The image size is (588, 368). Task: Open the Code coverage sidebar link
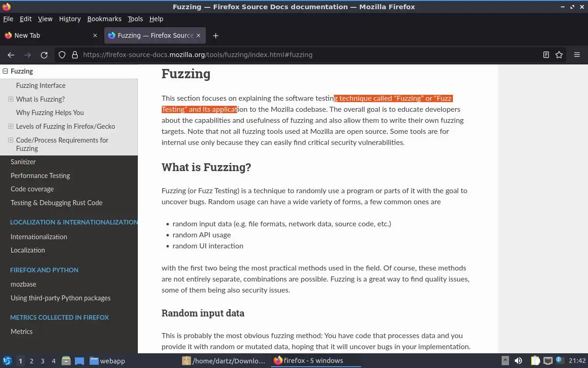pos(32,189)
